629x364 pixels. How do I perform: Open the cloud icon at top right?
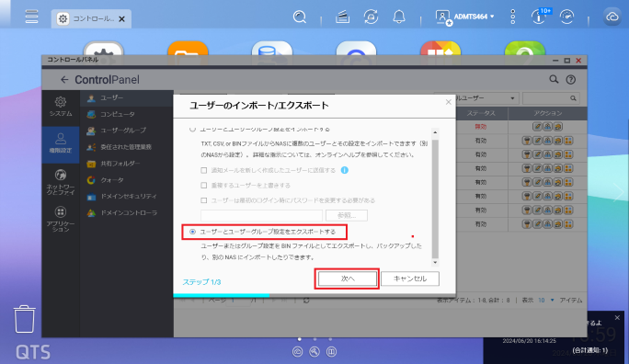coord(612,17)
